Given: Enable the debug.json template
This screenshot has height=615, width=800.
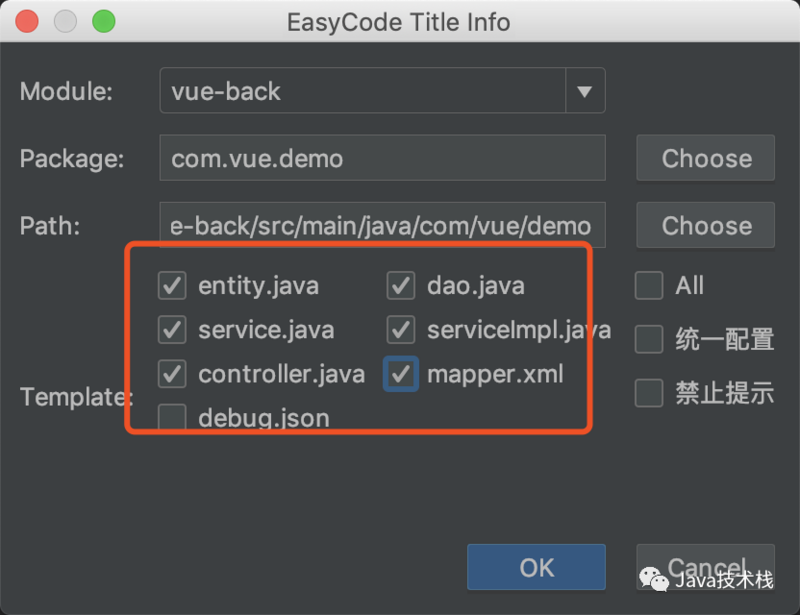Looking at the screenshot, I should (x=173, y=416).
